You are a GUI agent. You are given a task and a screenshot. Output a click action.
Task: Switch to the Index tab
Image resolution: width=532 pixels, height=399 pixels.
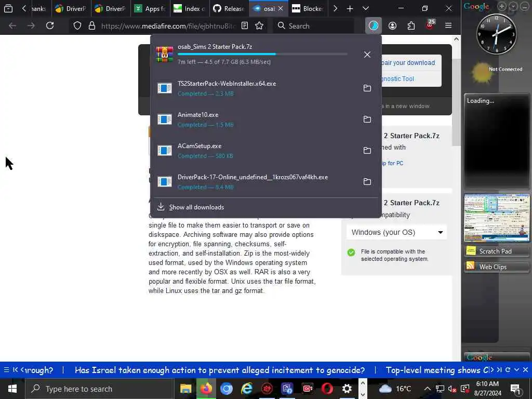190,8
